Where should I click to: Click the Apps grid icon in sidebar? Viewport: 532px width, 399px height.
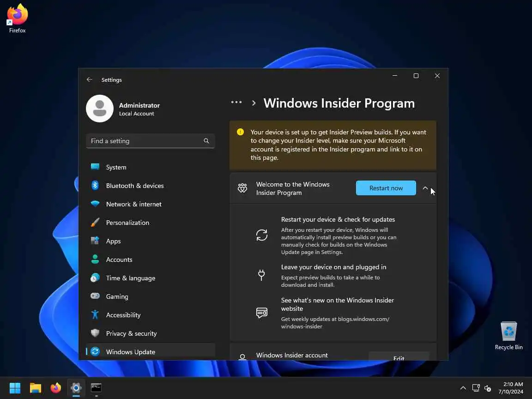[95, 241]
